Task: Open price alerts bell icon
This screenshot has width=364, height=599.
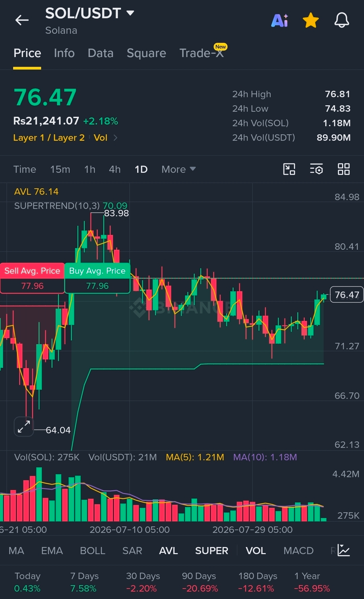Action: [x=341, y=20]
